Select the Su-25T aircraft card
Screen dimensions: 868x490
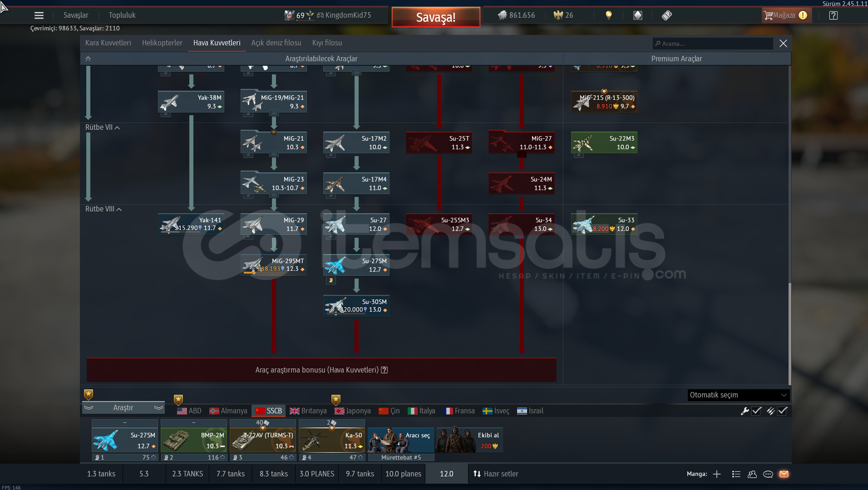point(439,143)
